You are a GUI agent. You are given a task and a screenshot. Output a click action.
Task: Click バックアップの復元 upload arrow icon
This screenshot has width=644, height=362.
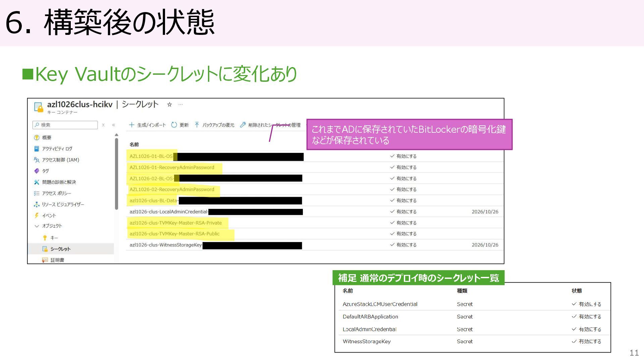[197, 125]
